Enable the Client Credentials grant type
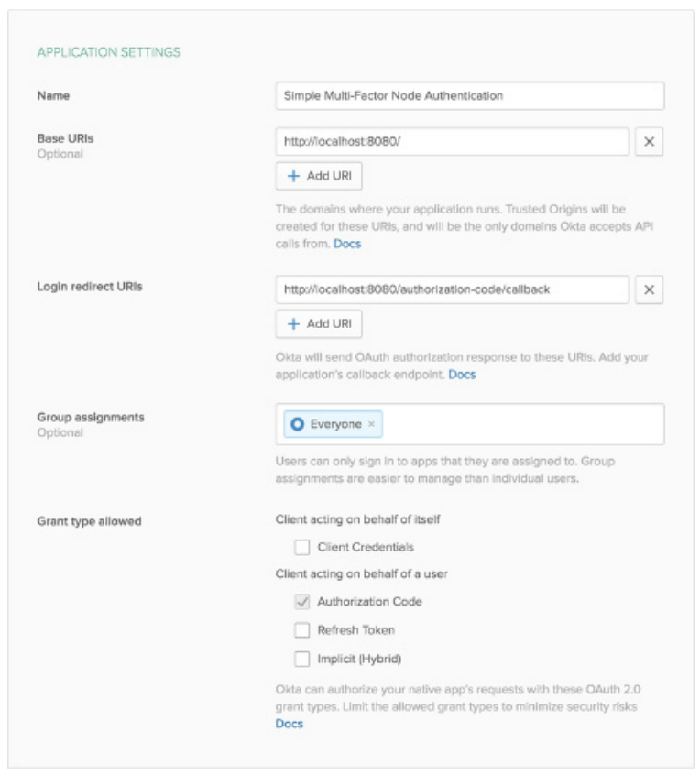The image size is (700, 775). (301, 548)
